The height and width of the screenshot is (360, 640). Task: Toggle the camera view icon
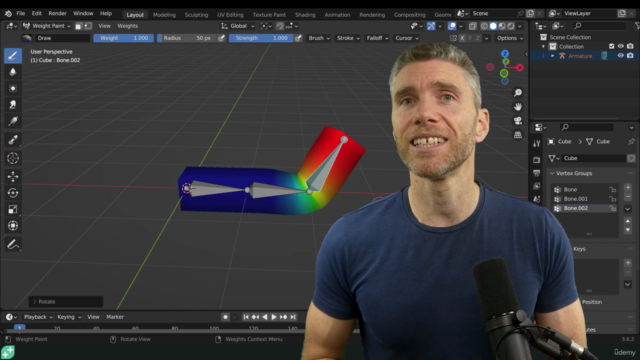point(518,121)
